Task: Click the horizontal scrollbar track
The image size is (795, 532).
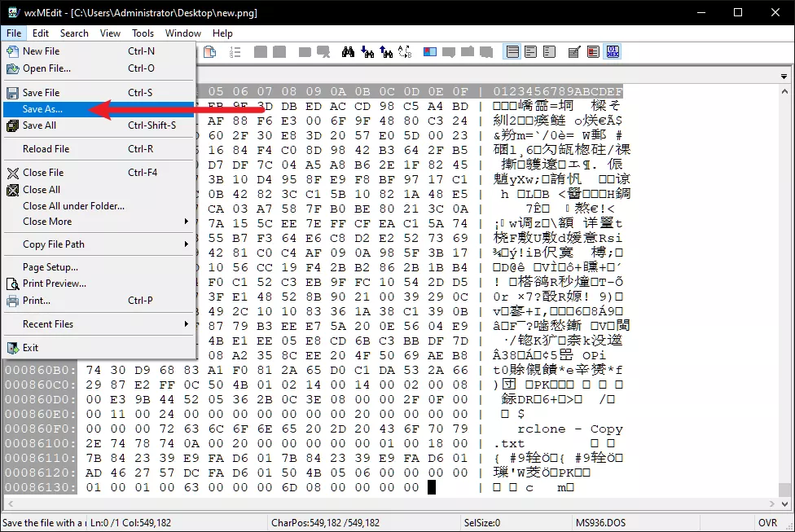Action: point(390,504)
